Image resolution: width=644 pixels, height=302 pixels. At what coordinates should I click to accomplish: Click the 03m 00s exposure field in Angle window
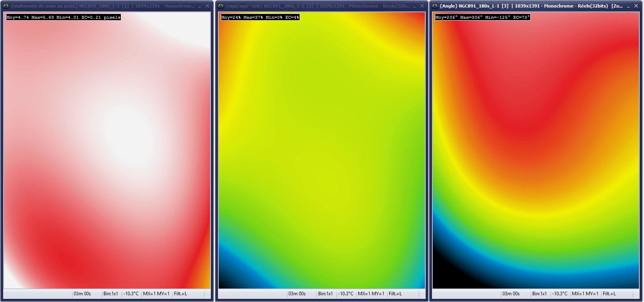tap(511, 294)
